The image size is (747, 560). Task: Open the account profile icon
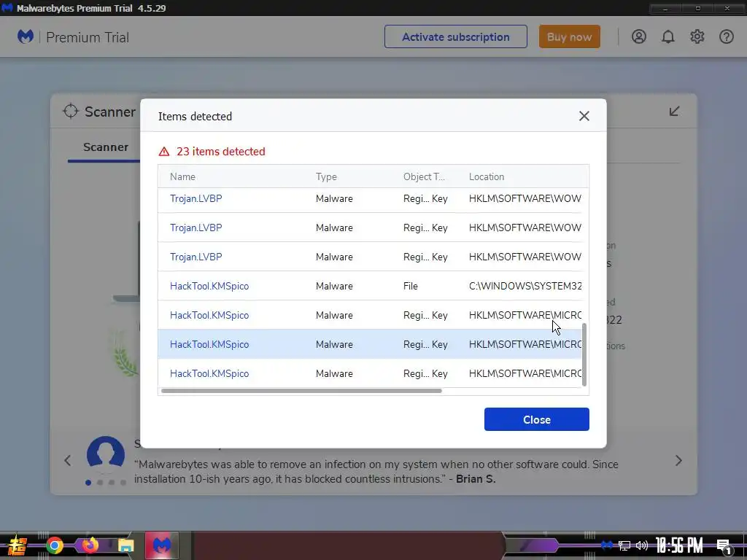tap(639, 36)
